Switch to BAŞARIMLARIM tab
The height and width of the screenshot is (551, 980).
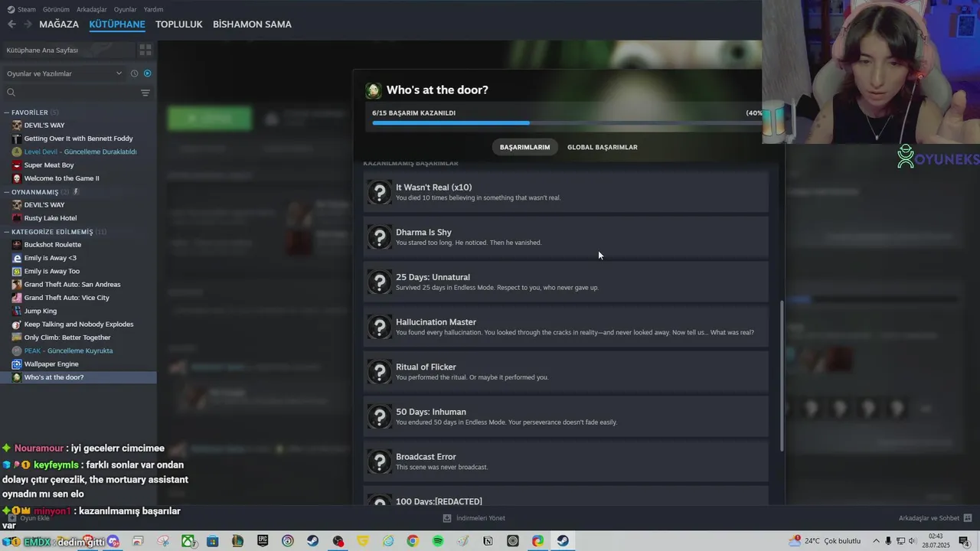pyautogui.click(x=524, y=147)
